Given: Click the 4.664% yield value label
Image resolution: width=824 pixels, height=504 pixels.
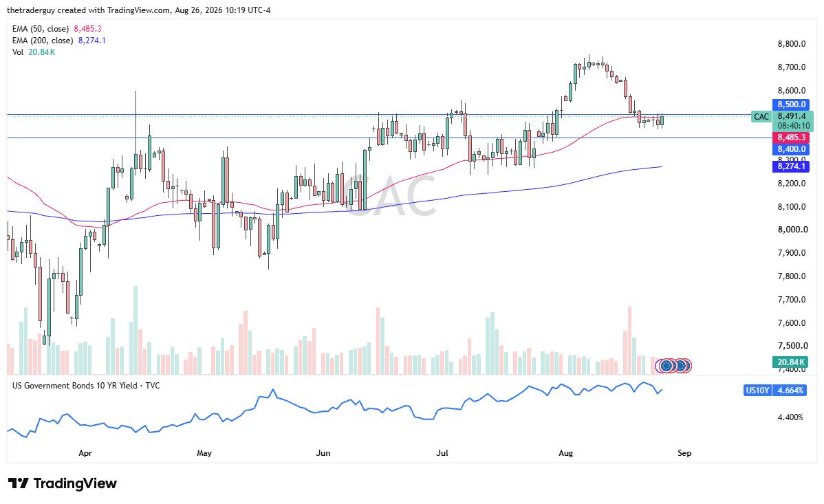Looking at the screenshot, I should pyautogui.click(x=790, y=391).
